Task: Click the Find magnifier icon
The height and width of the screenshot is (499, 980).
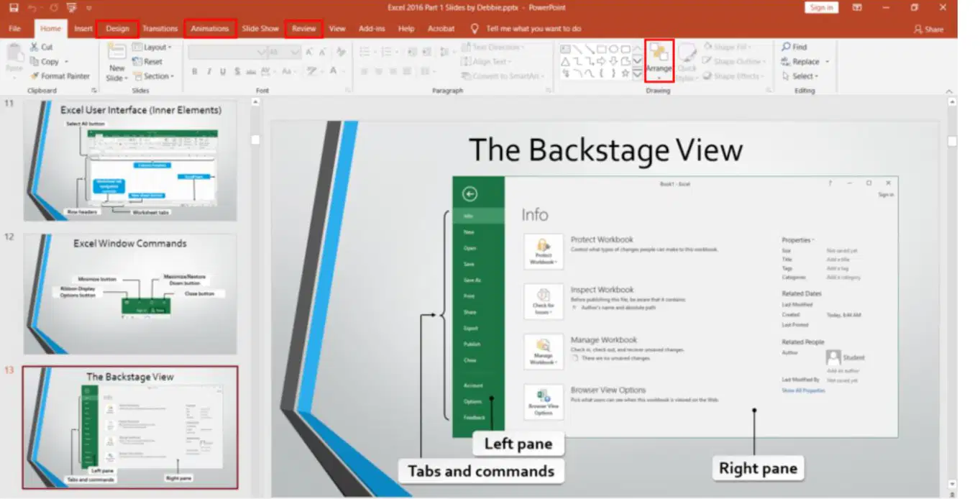Action: pyautogui.click(x=786, y=47)
